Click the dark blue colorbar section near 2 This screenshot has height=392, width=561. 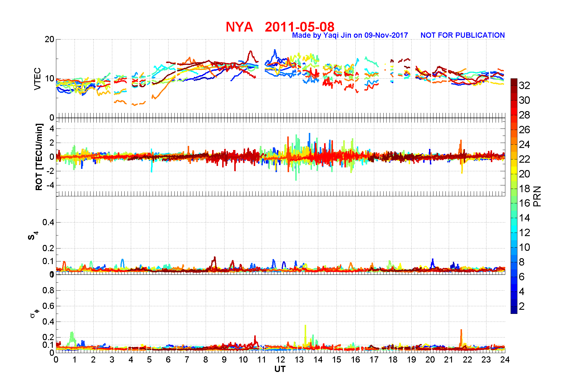[x=514, y=307]
